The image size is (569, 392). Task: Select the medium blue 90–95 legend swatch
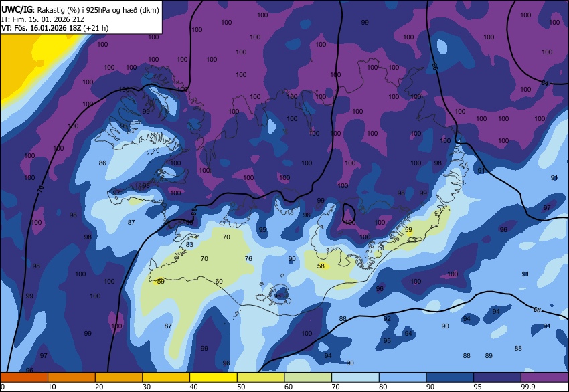pyautogui.click(x=450, y=377)
